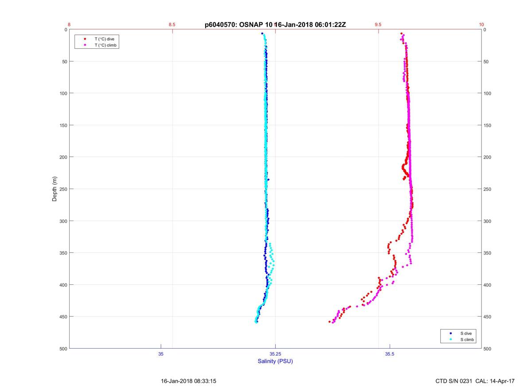
Task: Click the '100' tick on the left depth axis
Action: (x=63, y=93)
